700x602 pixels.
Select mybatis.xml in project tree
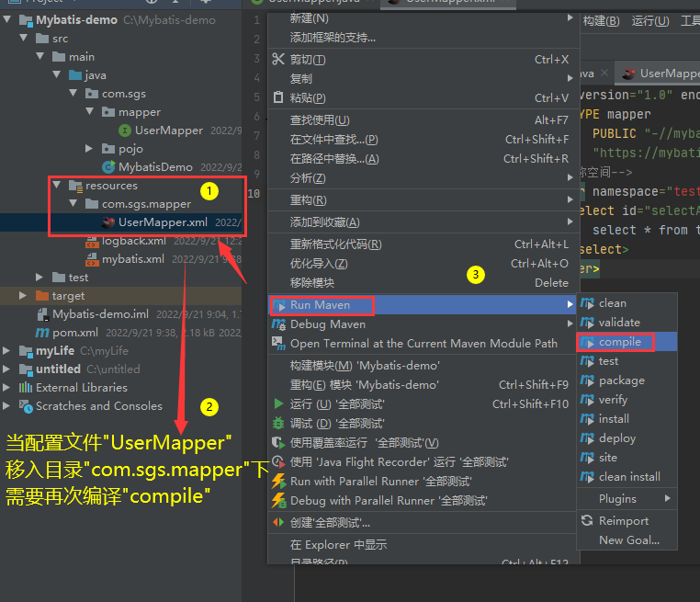[132, 259]
